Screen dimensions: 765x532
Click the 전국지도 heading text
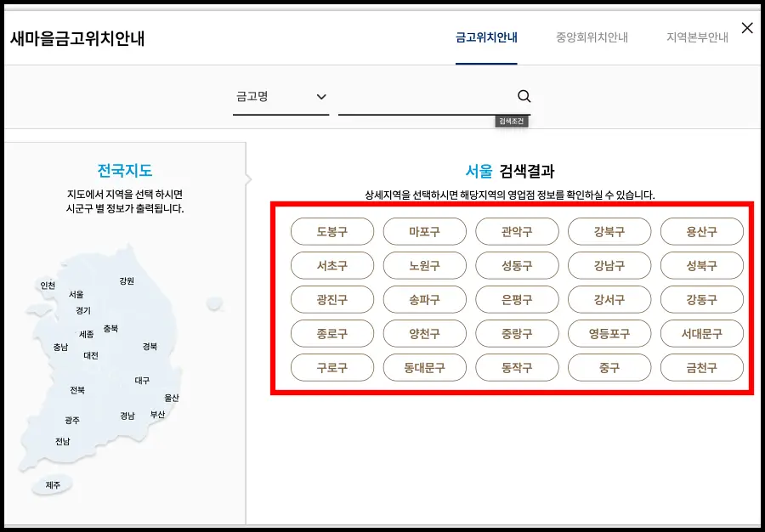click(x=125, y=171)
